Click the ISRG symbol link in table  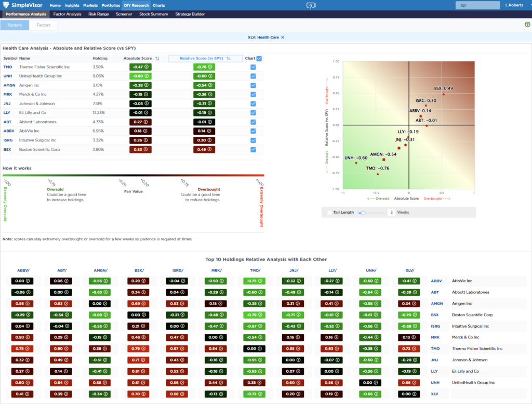point(8,140)
